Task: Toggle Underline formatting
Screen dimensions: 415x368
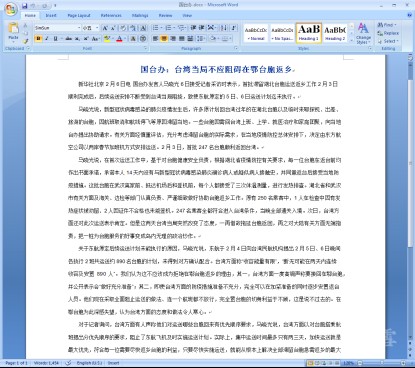Action: point(56,39)
